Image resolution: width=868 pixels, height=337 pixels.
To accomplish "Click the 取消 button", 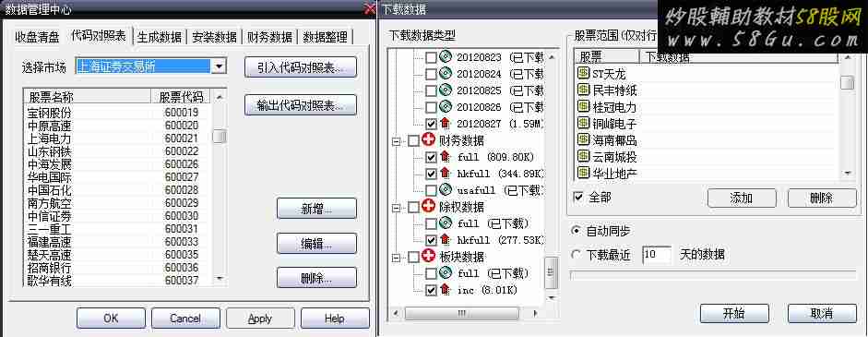I will 822,313.
